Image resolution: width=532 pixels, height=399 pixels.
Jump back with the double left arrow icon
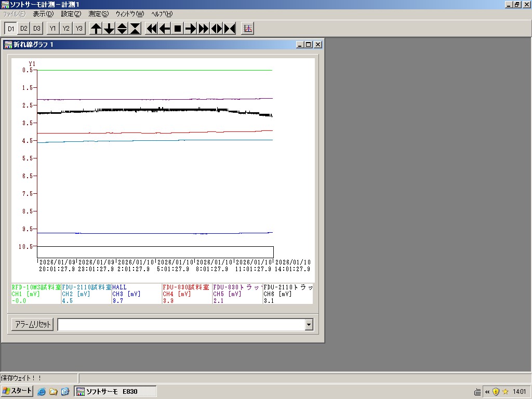(152, 29)
